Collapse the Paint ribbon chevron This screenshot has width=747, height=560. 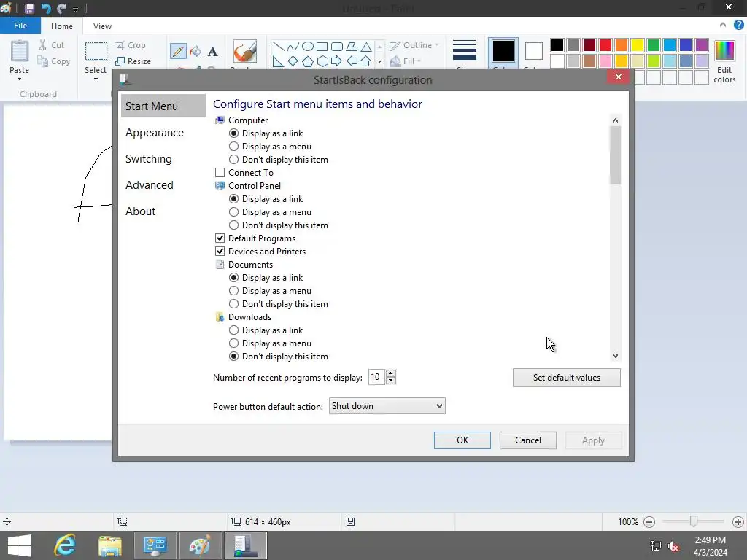pos(722,25)
